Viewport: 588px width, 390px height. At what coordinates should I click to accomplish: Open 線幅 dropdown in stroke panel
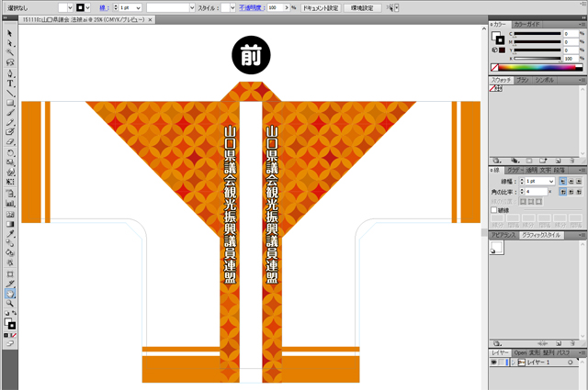click(x=551, y=181)
